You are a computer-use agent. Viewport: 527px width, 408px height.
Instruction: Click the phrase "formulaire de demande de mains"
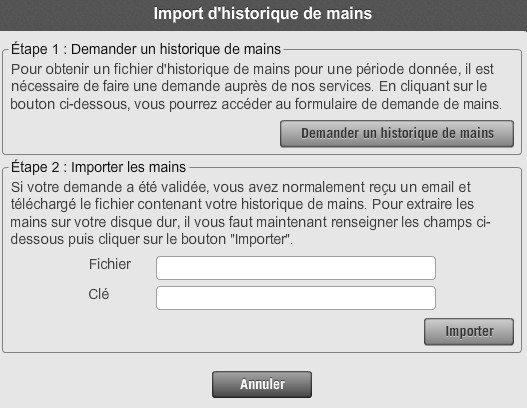coord(398,104)
